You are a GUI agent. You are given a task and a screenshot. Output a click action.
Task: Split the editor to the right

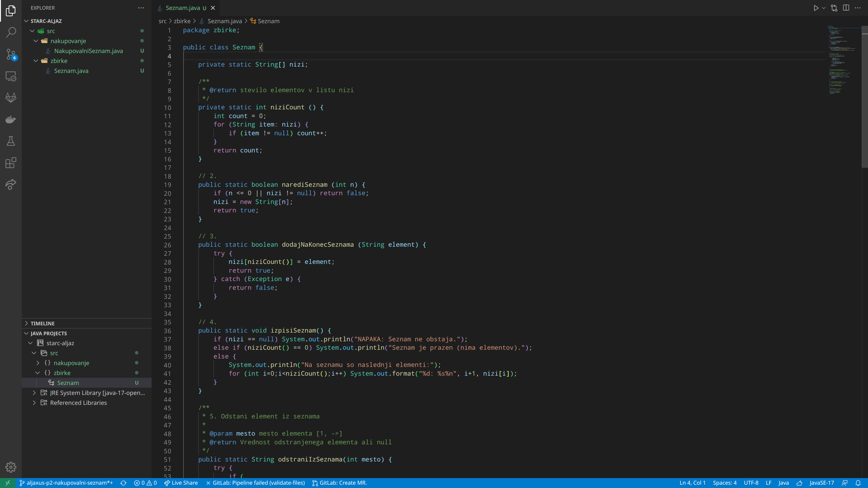[x=846, y=8]
